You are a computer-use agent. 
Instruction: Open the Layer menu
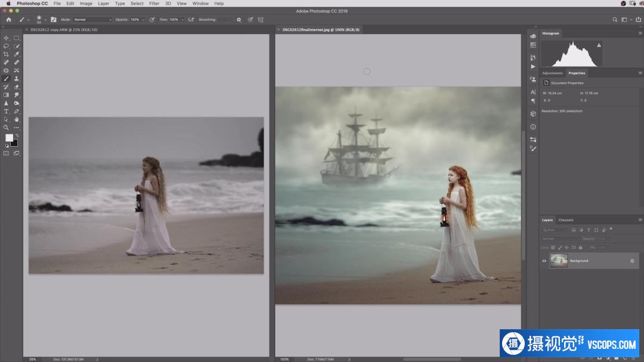click(x=104, y=4)
